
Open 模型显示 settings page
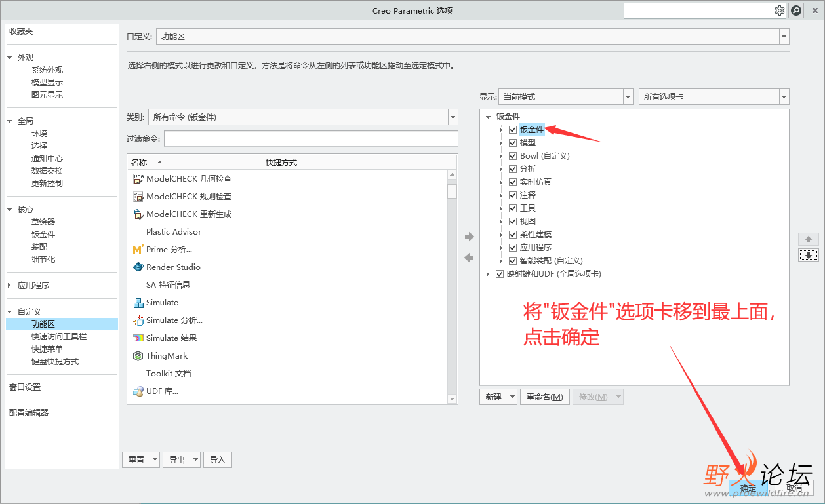pyautogui.click(x=47, y=83)
